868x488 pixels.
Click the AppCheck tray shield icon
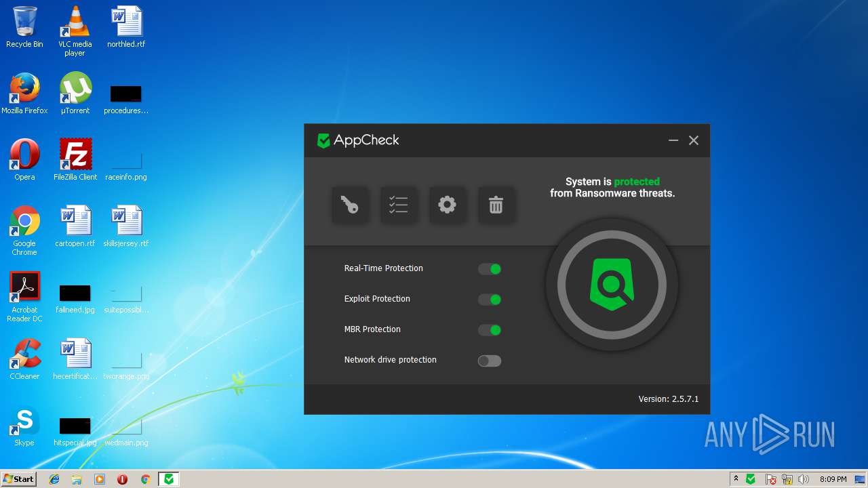click(751, 479)
